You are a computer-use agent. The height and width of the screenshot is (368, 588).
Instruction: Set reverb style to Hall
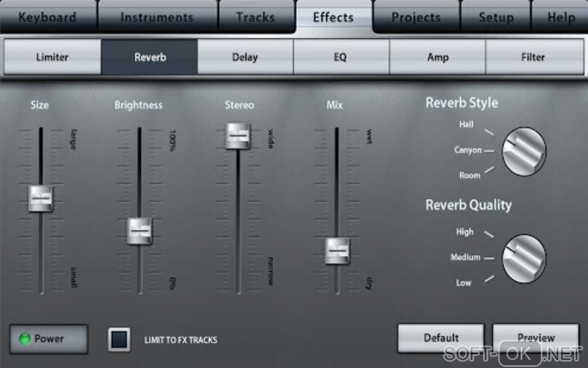tap(466, 124)
